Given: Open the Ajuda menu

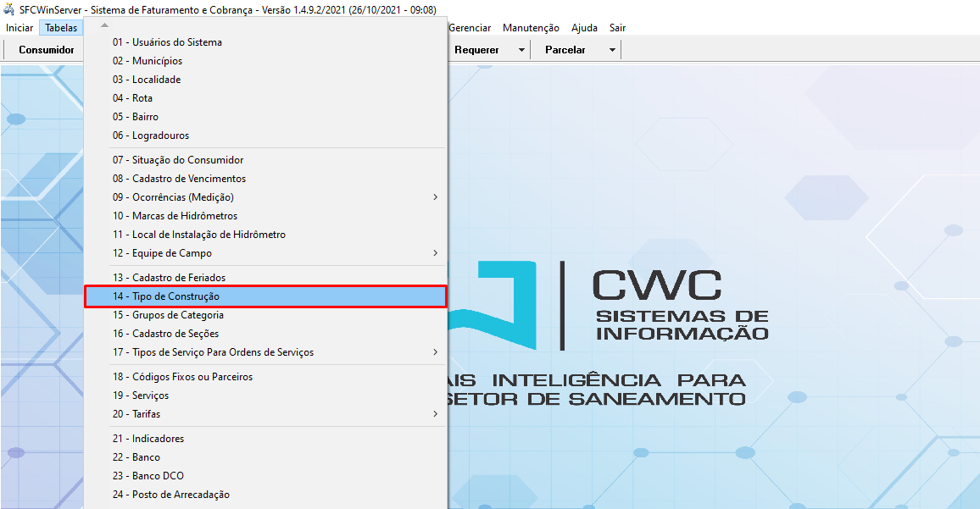Looking at the screenshot, I should point(584,28).
